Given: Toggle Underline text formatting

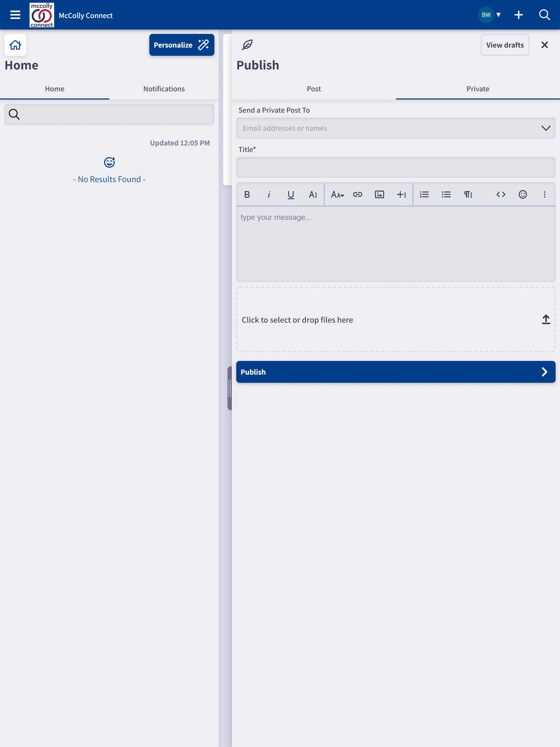Looking at the screenshot, I should pos(291,194).
